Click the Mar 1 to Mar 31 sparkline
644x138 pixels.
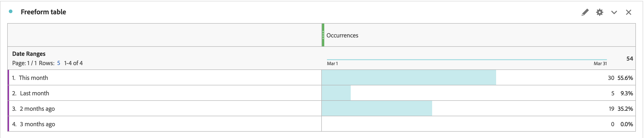click(x=466, y=60)
